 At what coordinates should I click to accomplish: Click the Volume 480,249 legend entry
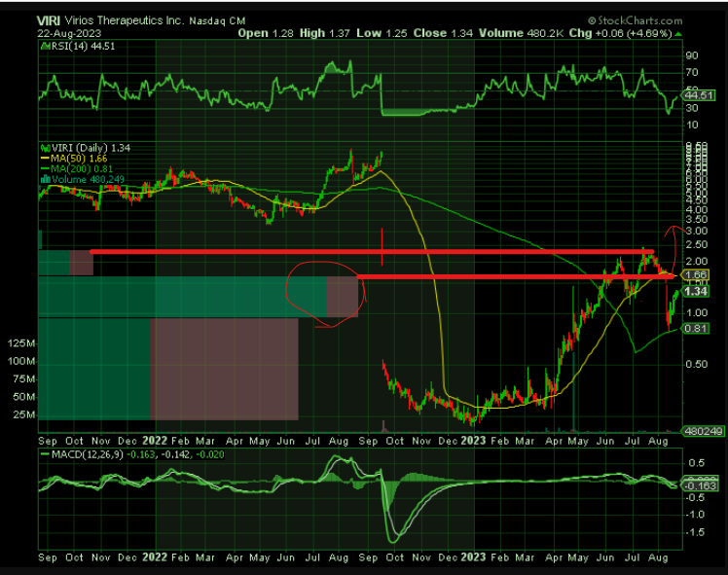[x=88, y=180]
